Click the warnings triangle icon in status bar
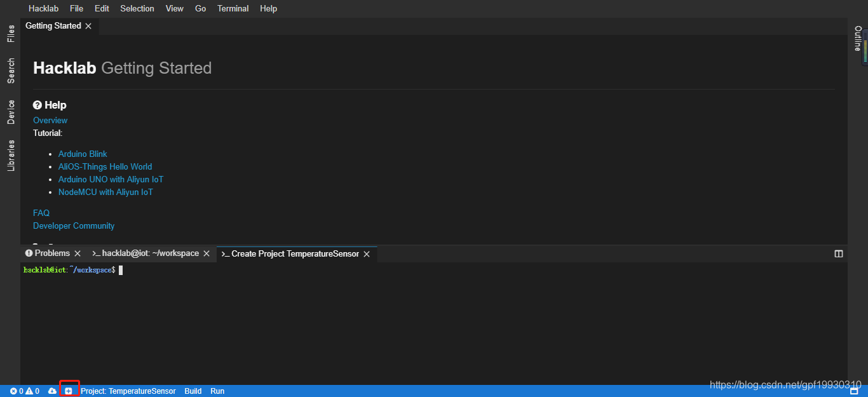 29,391
